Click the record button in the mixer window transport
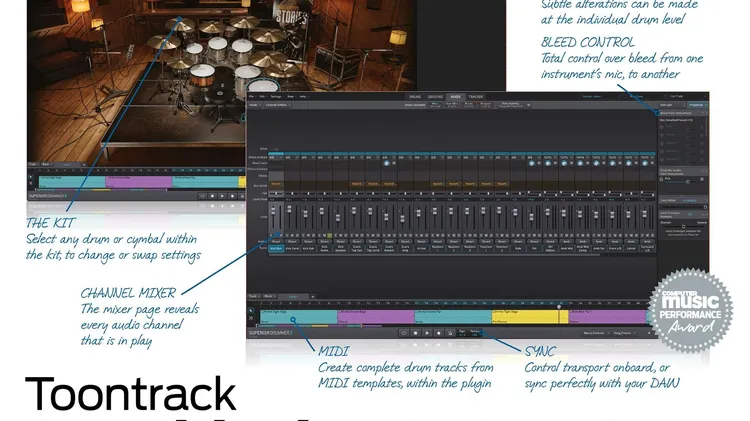The width and height of the screenshot is (750, 421). (x=439, y=333)
